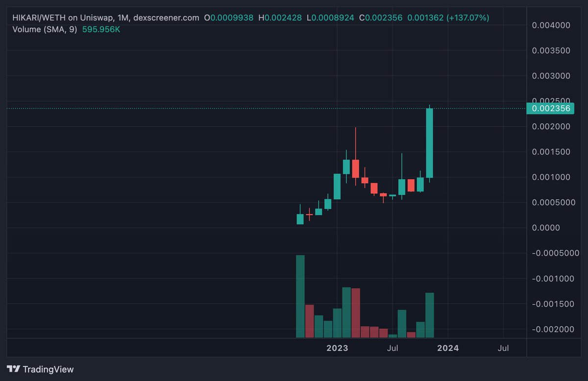Click the close price value C0.002356
Image resolution: width=588 pixels, height=381 pixels.
click(x=381, y=18)
